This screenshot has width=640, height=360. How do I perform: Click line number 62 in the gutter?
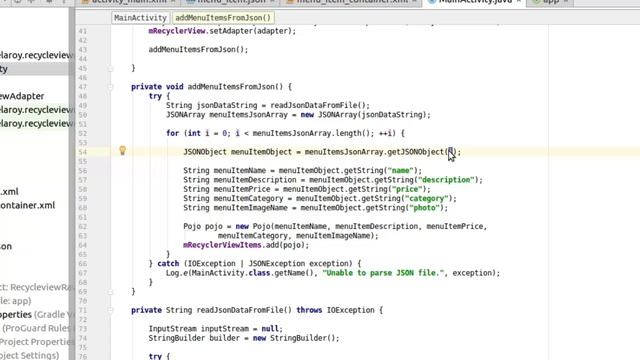(x=83, y=227)
